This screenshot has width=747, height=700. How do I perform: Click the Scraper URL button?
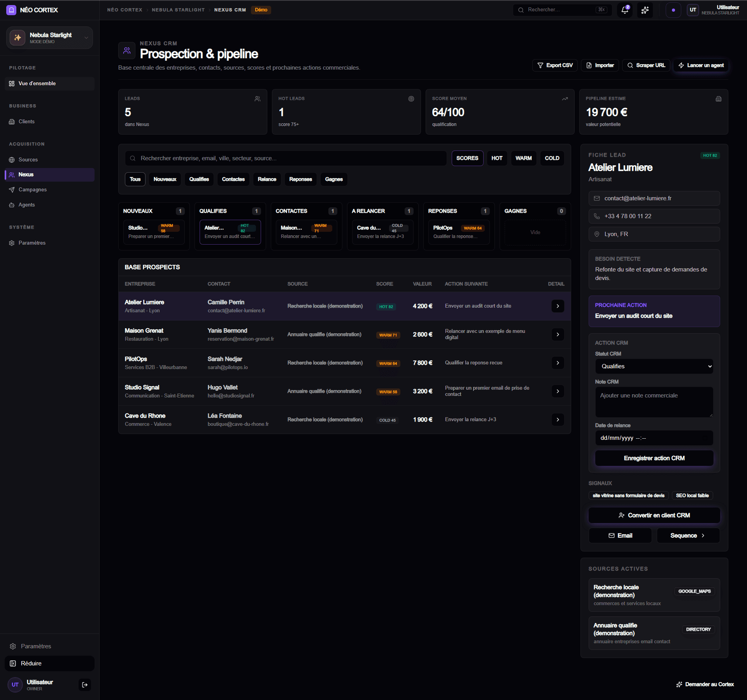(646, 65)
